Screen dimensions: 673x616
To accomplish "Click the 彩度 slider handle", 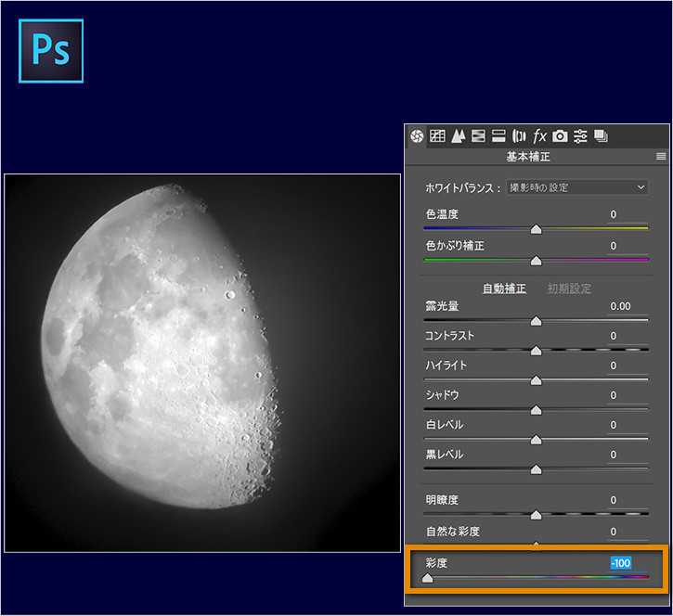I will click(427, 578).
